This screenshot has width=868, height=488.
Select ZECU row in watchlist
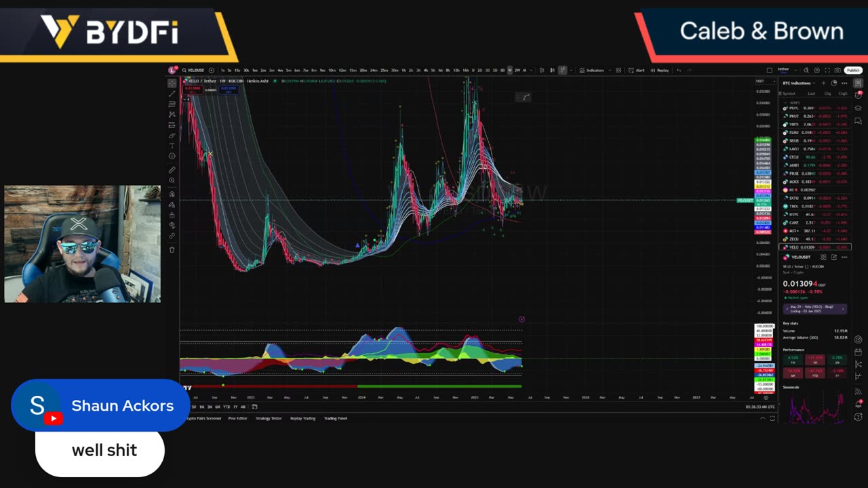click(x=816, y=239)
